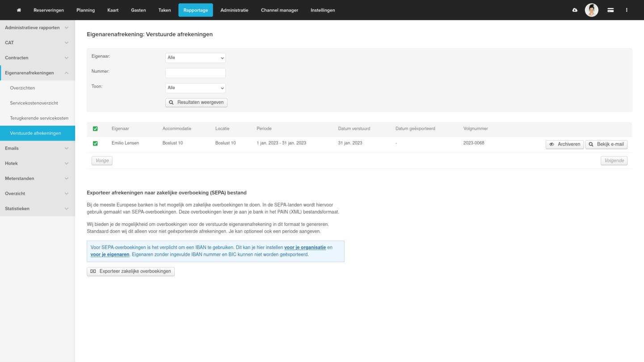Click Exporteer zakelijke overboekingen button
The image size is (644, 362).
(x=130, y=271)
